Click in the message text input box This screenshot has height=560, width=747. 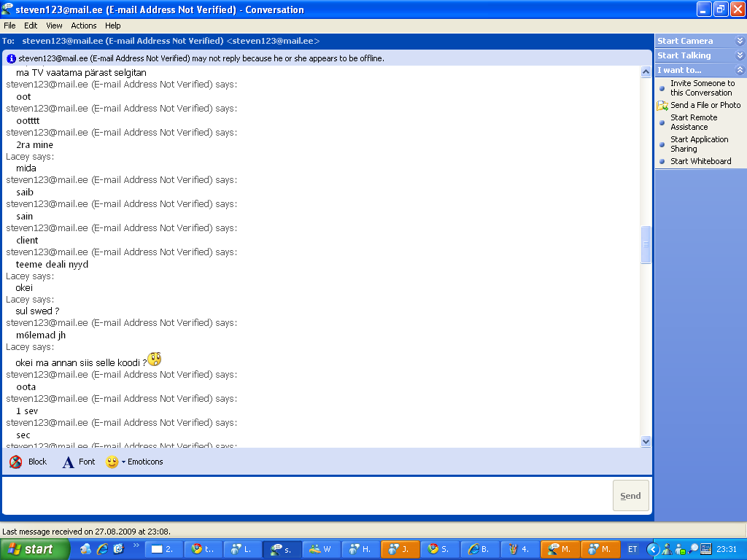point(306,496)
